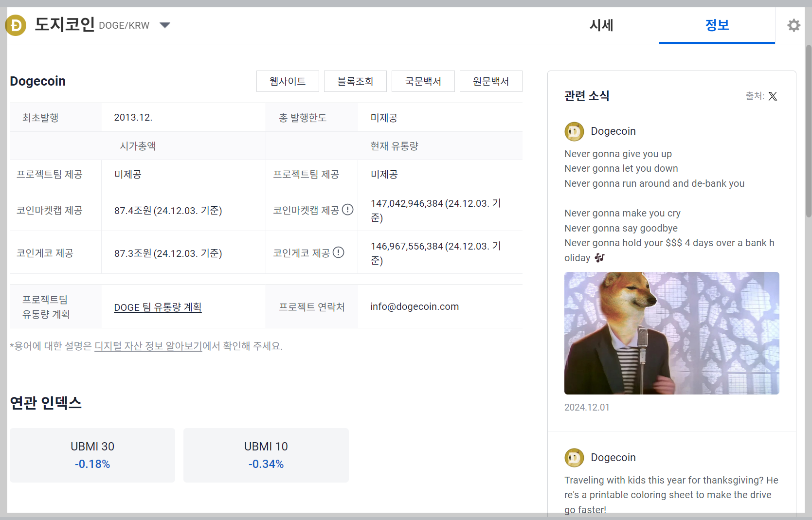Image resolution: width=812 pixels, height=520 pixels.
Task: Open the 국문백서 whitepaper button
Action: [423, 81]
